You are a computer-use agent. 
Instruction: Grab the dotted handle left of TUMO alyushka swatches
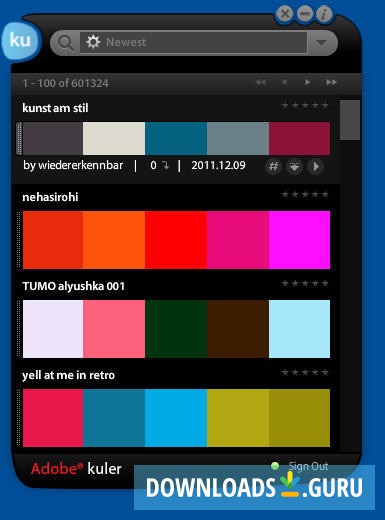pyautogui.click(x=19, y=329)
